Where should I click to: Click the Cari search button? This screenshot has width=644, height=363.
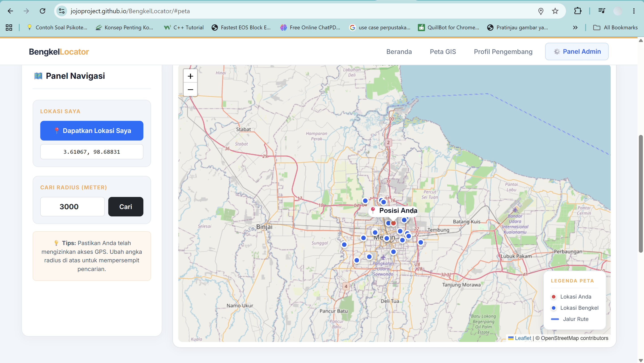(126, 207)
